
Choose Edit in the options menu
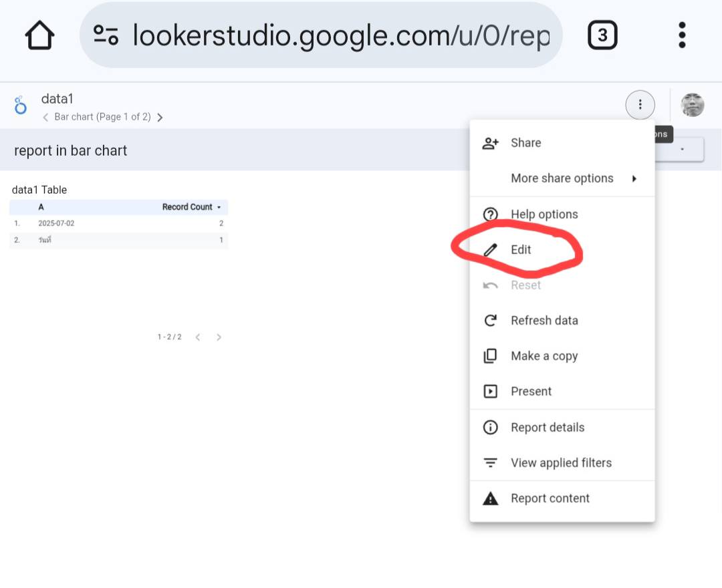click(x=521, y=250)
